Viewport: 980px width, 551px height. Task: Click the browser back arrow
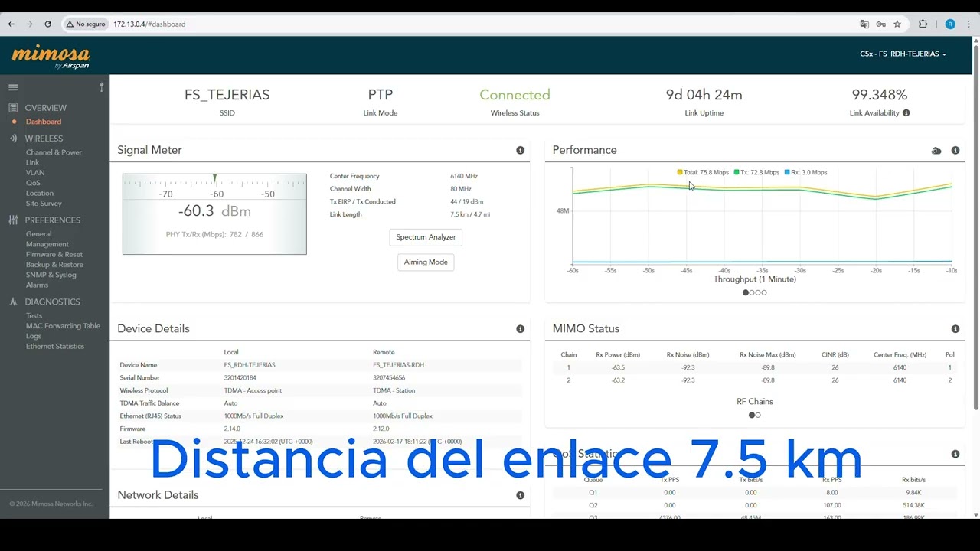click(x=11, y=24)
